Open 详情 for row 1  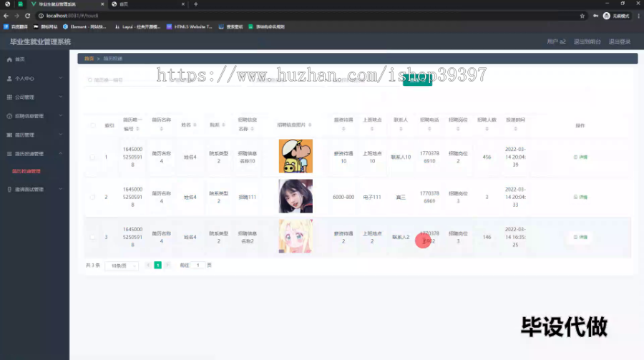580,157
